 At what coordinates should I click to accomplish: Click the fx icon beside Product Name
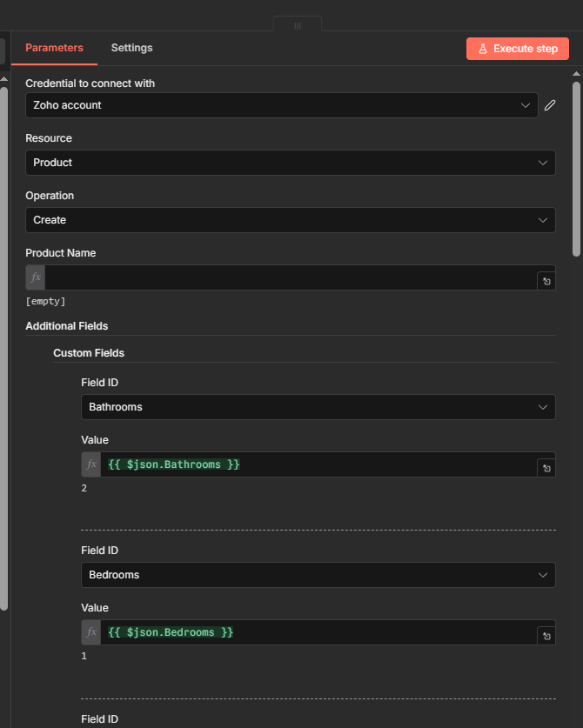(x=36, y=277)
